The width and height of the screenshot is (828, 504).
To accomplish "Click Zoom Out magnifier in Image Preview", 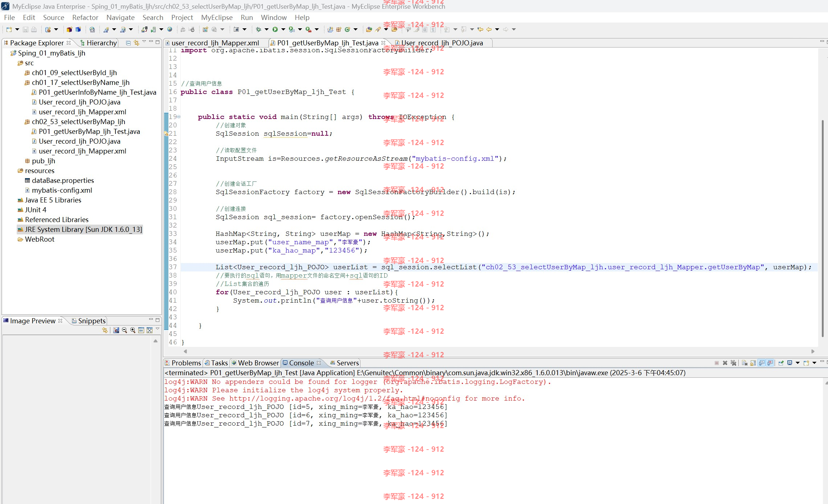I will click(125, 330).
